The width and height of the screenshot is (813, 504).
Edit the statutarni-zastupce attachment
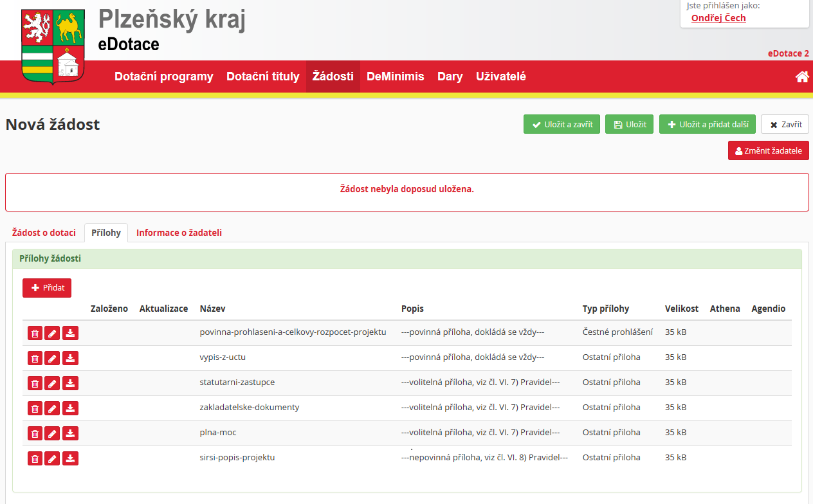(53, 383)
